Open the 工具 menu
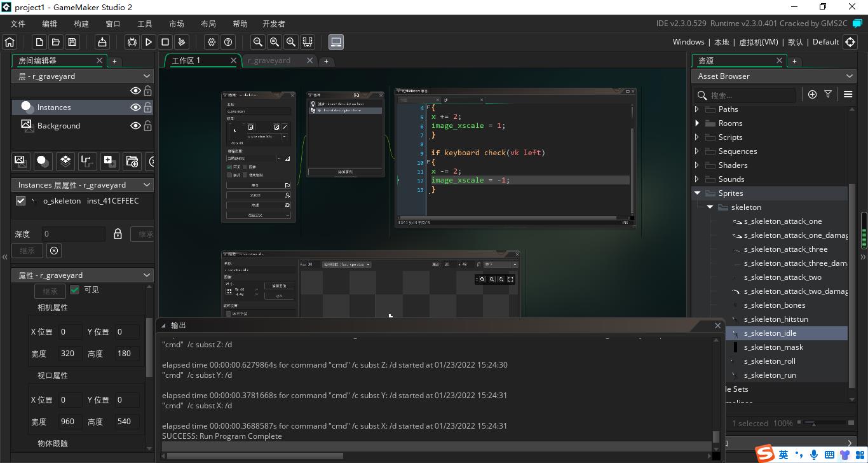868x463 pixels. click(145, 24)
